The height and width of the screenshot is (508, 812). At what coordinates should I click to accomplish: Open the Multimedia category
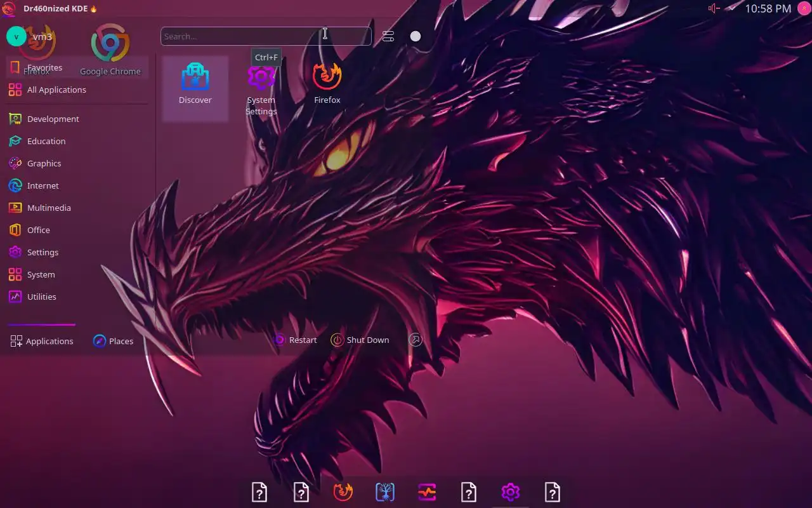coord(77,208)
